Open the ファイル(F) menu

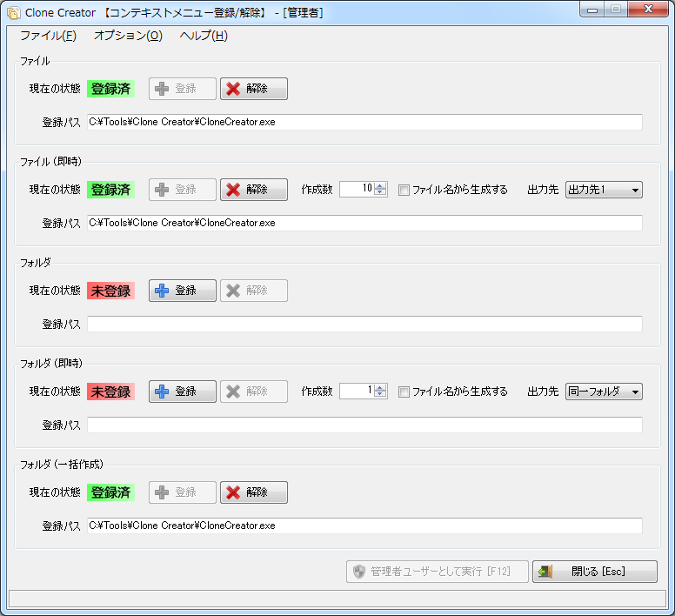48,36
